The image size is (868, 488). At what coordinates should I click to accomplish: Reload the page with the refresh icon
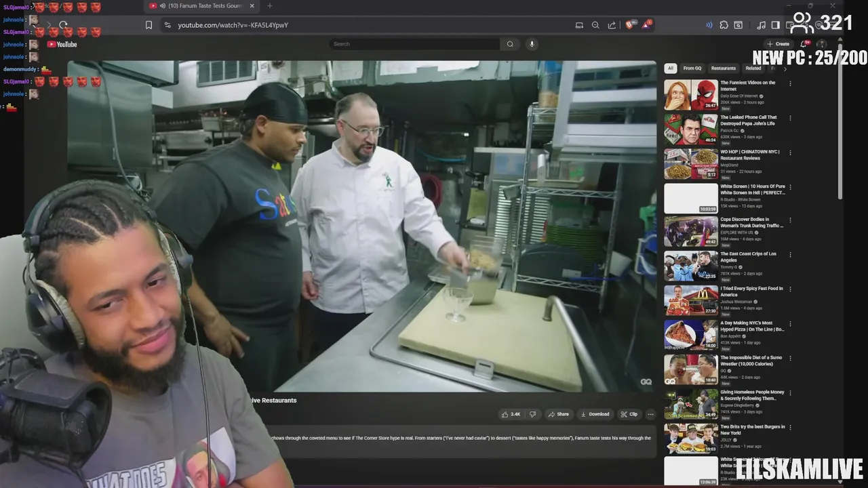64,25
